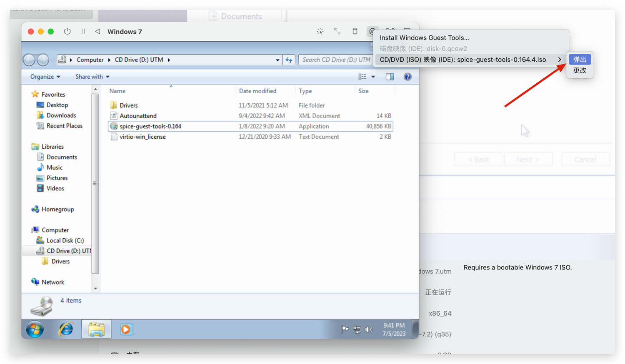Click the navigation pane scroll down arrow
Viewport: 625px width, 364px height.
coord(95,288)
